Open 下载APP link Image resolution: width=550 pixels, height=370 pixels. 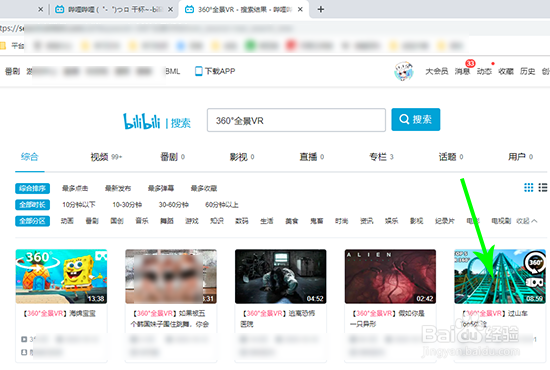pyautogui.click(x=220, y=71)
